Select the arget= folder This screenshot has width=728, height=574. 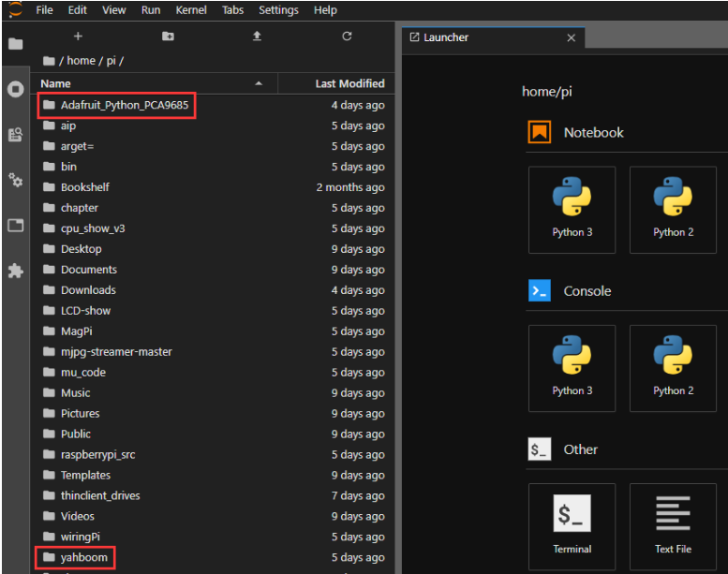tap(213, 146)
